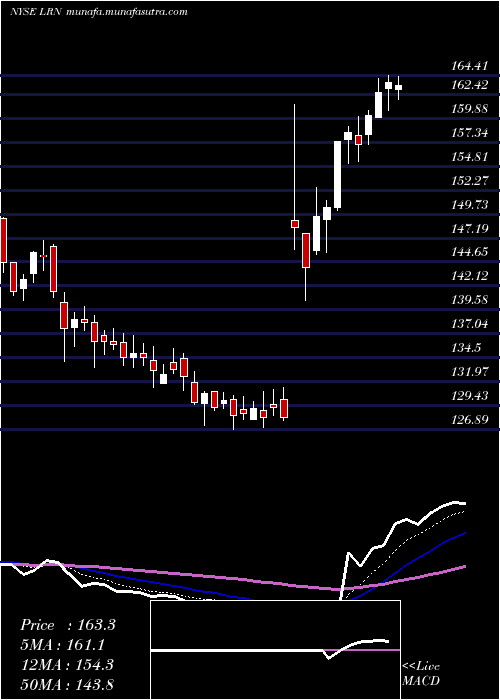Select the 139.58 price axis label
500x700 pixels.
coord(470,300)
